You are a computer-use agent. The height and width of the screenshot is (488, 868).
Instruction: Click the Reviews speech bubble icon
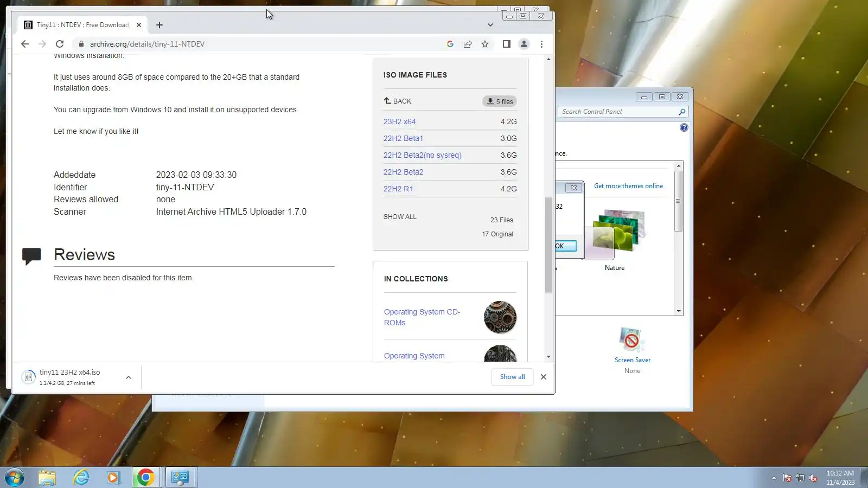(x=31, y=256)
